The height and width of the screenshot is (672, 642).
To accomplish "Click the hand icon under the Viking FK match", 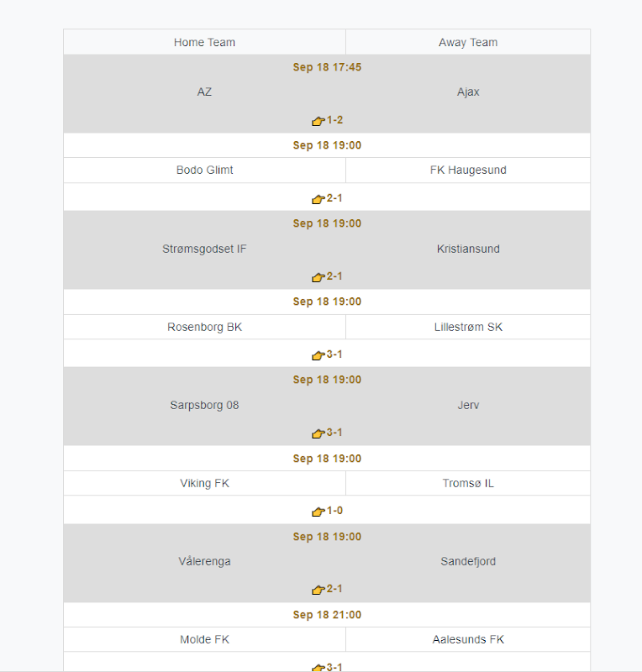I will (x=318, y=512).
